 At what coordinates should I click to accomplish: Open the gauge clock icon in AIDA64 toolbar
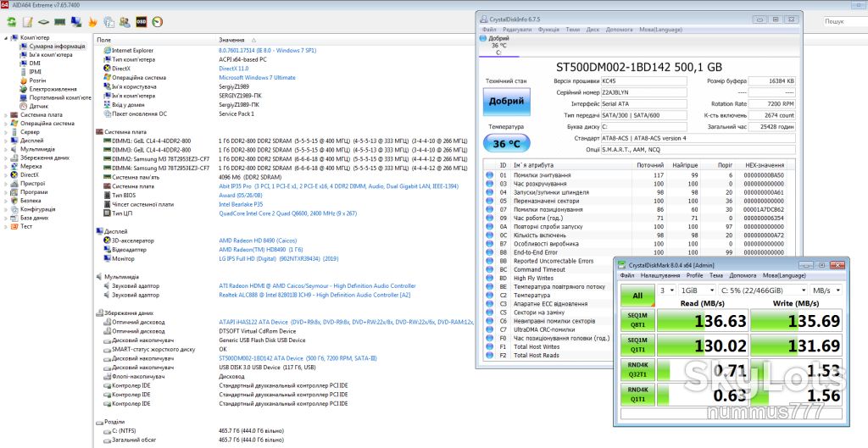pos(158,22)
